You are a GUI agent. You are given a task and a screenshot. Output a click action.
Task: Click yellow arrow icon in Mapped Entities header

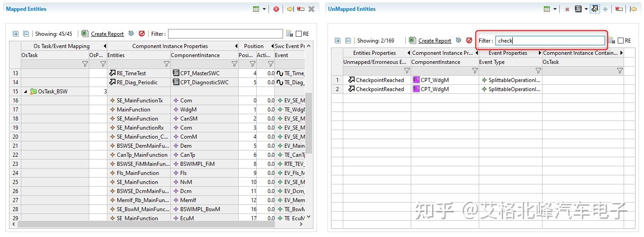click(289, 9)
